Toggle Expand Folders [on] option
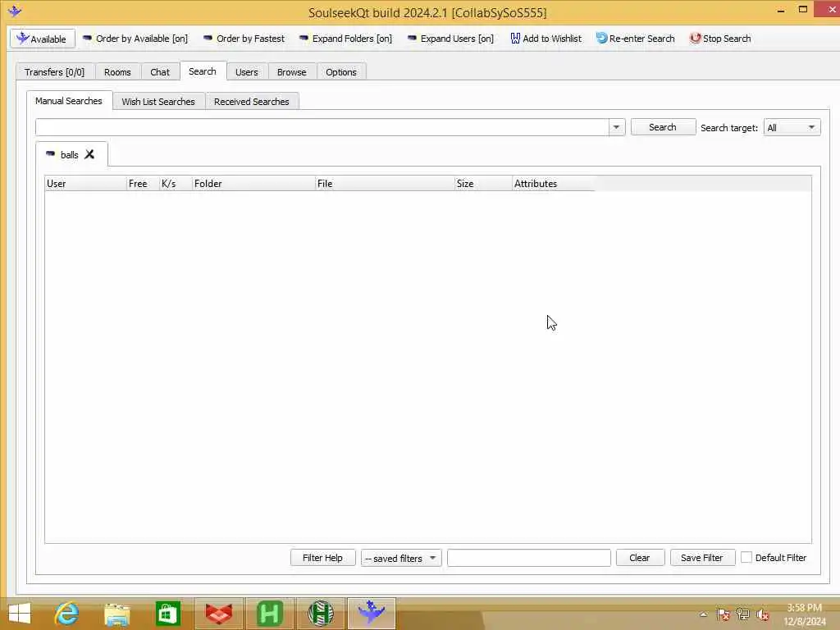The height and width of the screenshot is (630, 840). (x=345, y=39)
